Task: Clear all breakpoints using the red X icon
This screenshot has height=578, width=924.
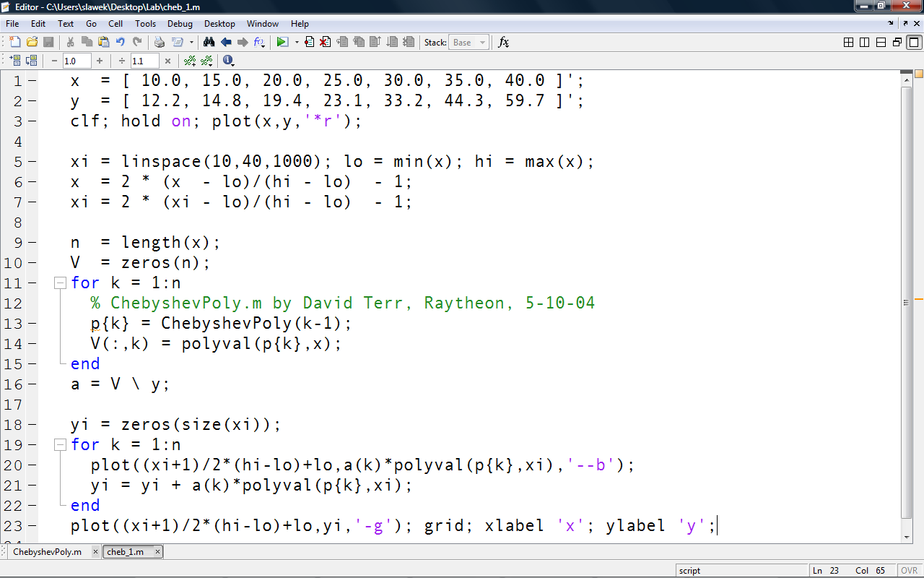Action: click(x=326, y=43)
